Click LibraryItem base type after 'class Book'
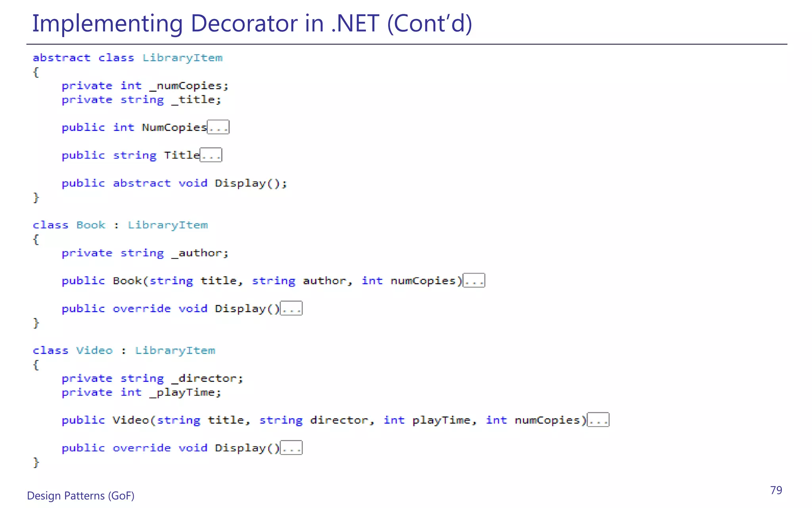Screen dimensions: 812x508 (168, 225)
